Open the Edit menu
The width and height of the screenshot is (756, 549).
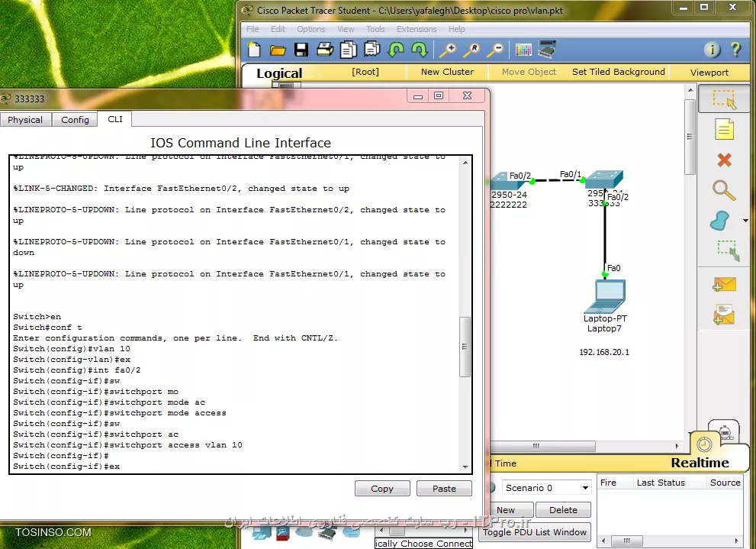278,29
